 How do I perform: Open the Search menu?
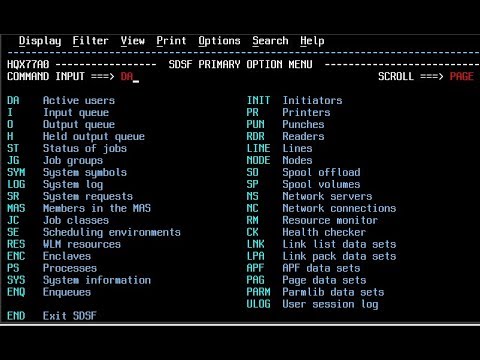pyautogui.click(x=270, y=41)
